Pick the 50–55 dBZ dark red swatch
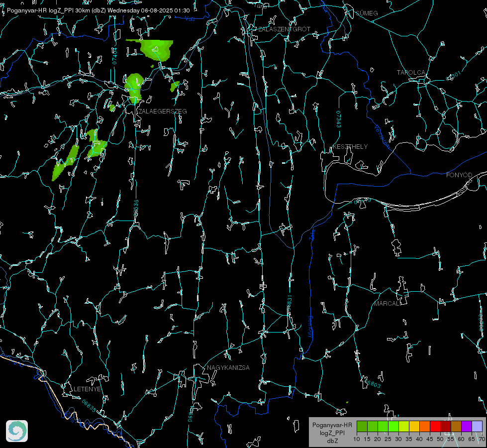The height and width of the screenshot is (448, 487). pyautogui.click(x=446, y=426)
